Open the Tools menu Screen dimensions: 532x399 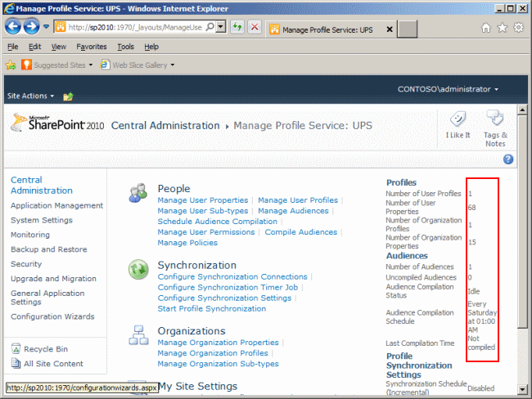[x=125, y=47]
